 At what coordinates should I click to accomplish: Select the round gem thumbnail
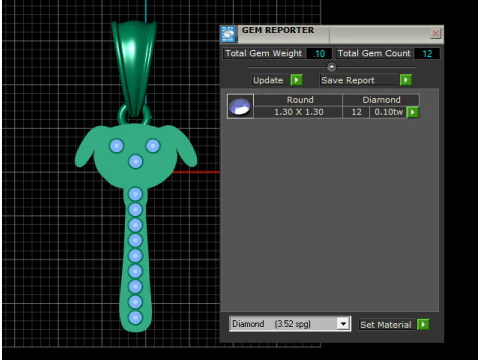point(240,106)
